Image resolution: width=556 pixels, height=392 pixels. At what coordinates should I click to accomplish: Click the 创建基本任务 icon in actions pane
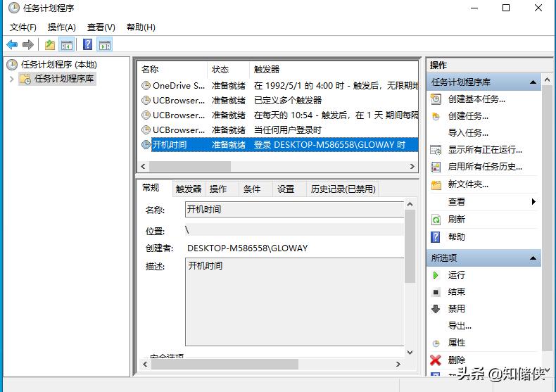pos(436,99)
